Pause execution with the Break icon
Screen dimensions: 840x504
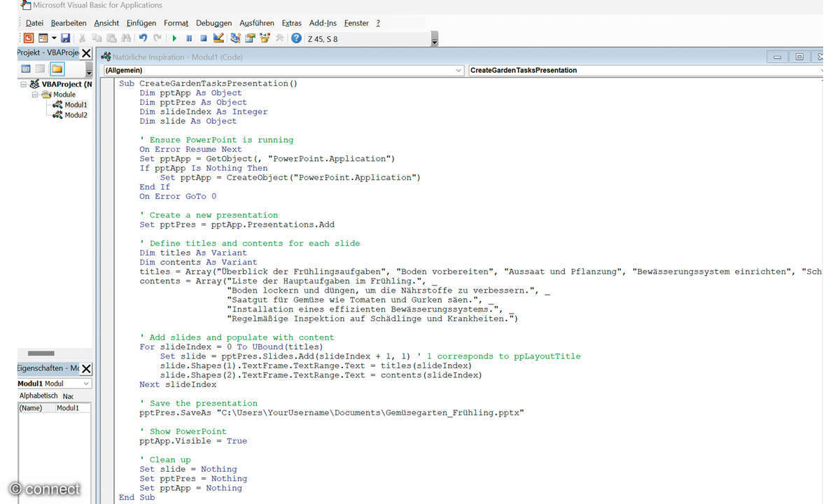[x=189, y=38]
